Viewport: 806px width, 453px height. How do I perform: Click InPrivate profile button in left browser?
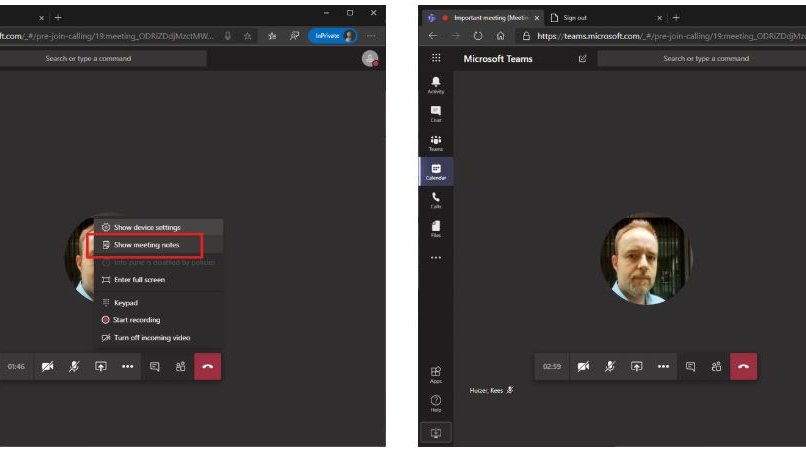(x=333, y=36)
